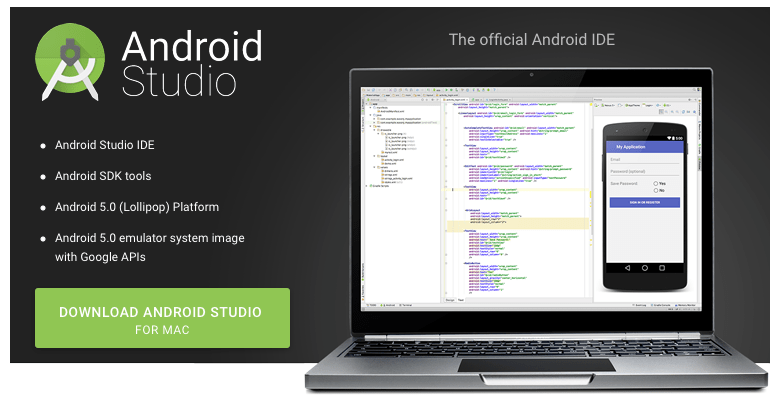Click the Download Android Studio for Mac button
782x413 pixels.
tap(162, 318)
